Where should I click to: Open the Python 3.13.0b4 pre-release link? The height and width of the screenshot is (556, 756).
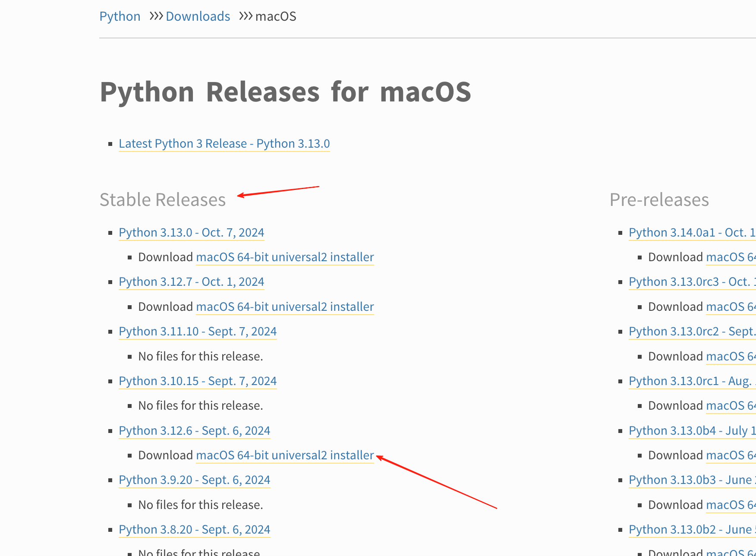[692, 430]
